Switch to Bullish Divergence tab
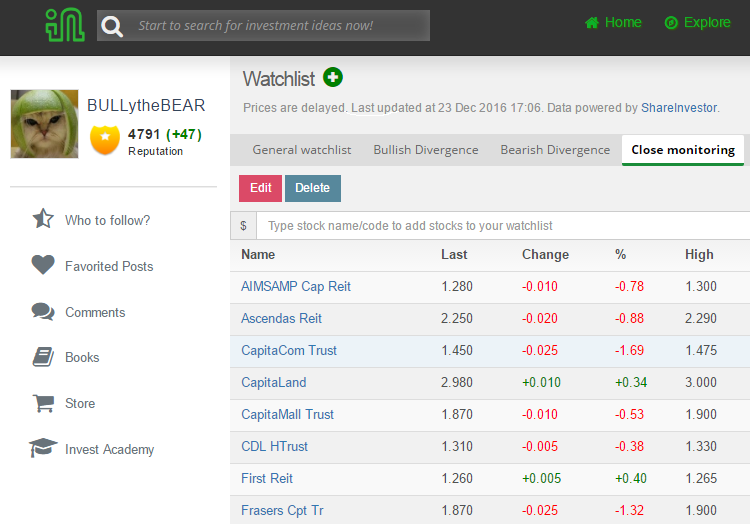Screen dimensions: 750x524 point(426,150)
